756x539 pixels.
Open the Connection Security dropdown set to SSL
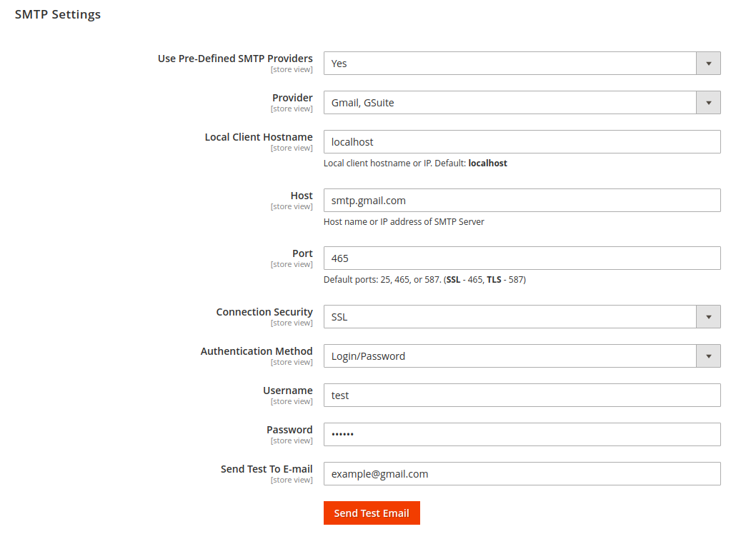click(522, 317)
